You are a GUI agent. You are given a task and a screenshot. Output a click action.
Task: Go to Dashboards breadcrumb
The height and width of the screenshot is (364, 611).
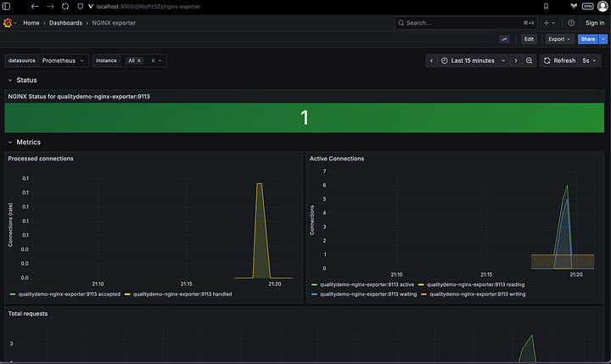coord(65,23)
